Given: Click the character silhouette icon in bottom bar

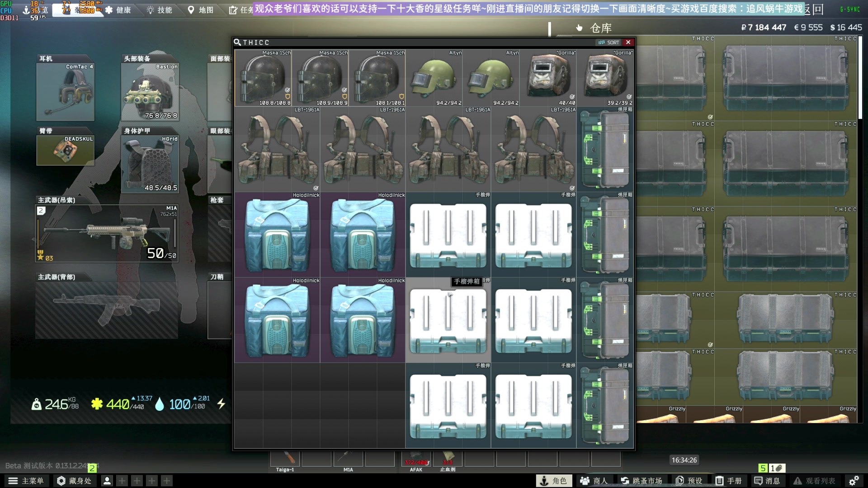Looking at the screenshot, I should (x=107, y=481).
